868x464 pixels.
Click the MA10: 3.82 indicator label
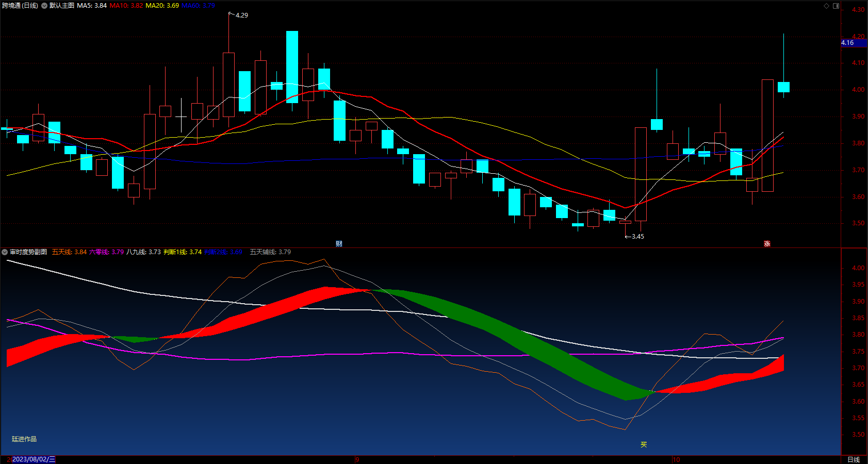click(126, 6)
